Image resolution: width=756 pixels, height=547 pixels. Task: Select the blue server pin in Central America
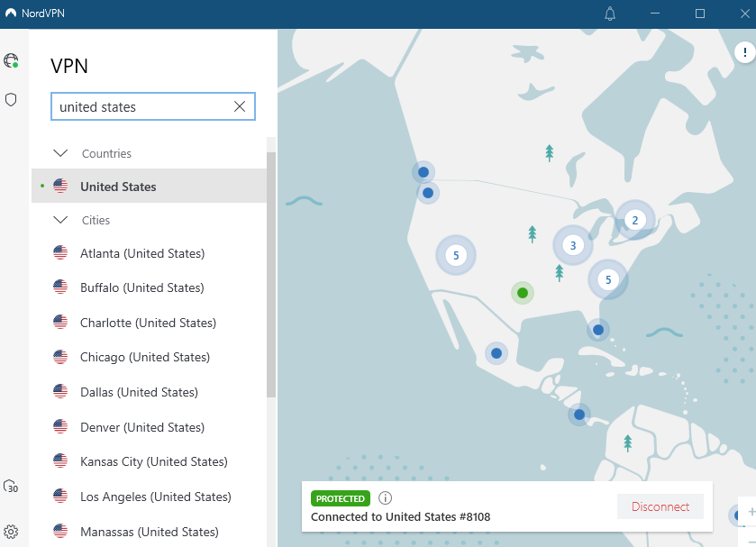click(579, 415)
